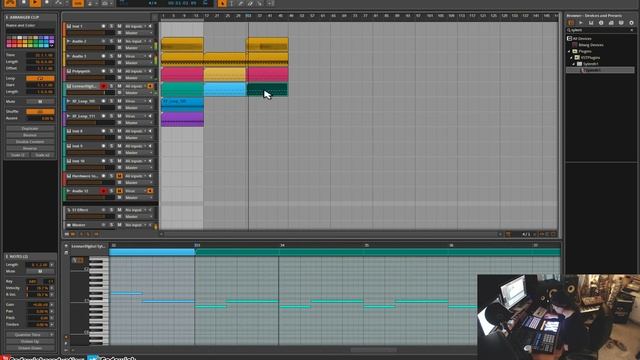Image resolution: width=640 pixels, height=360 pixels.
Task: Solo the Audio 2 track
Action: [x=111, y=41]
